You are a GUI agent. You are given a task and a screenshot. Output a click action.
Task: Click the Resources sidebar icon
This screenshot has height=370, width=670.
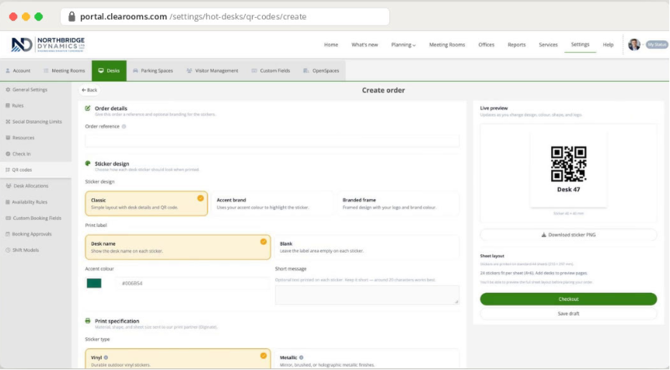[x=8, y=138]
